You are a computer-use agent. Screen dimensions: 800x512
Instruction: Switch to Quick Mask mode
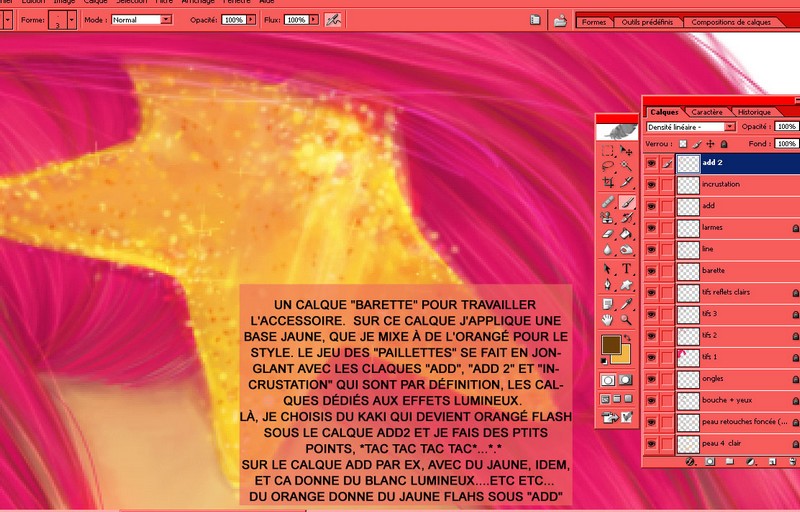626,380
